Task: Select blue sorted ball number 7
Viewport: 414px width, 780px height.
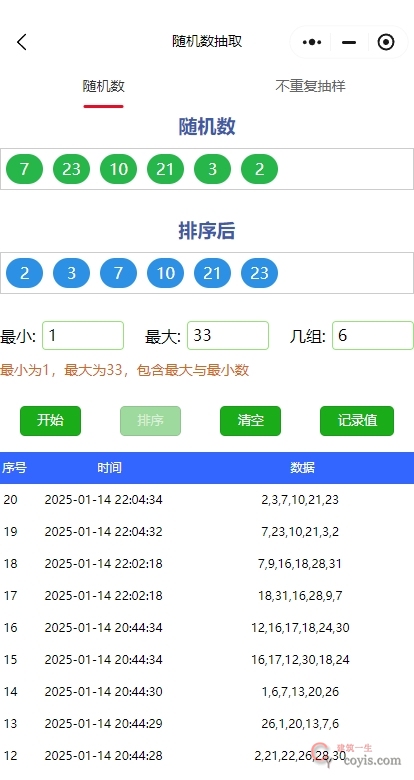Action: [118, 273]
